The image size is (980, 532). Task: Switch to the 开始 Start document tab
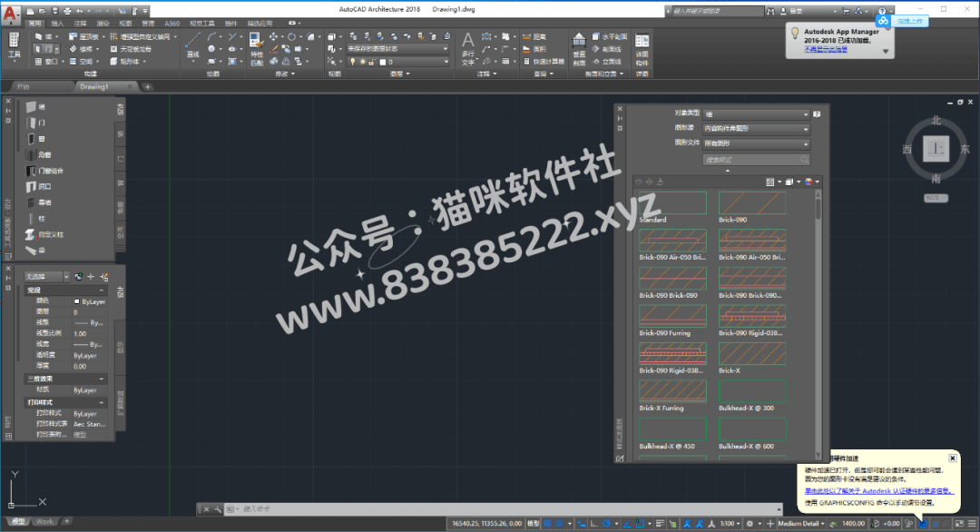click(x=23, y=87)
